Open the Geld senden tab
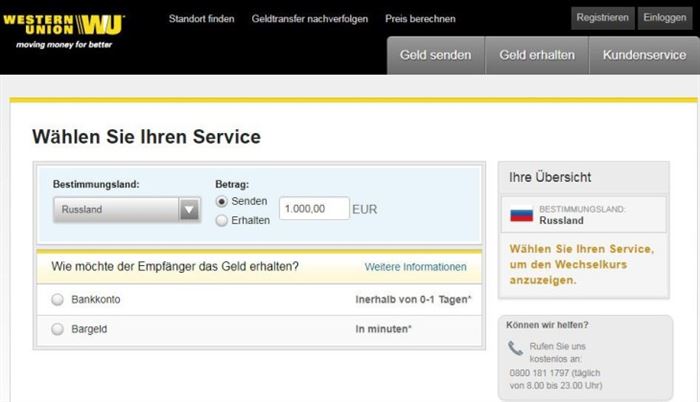The width and height of the screenshot is (700, 402). coord(436,55)
